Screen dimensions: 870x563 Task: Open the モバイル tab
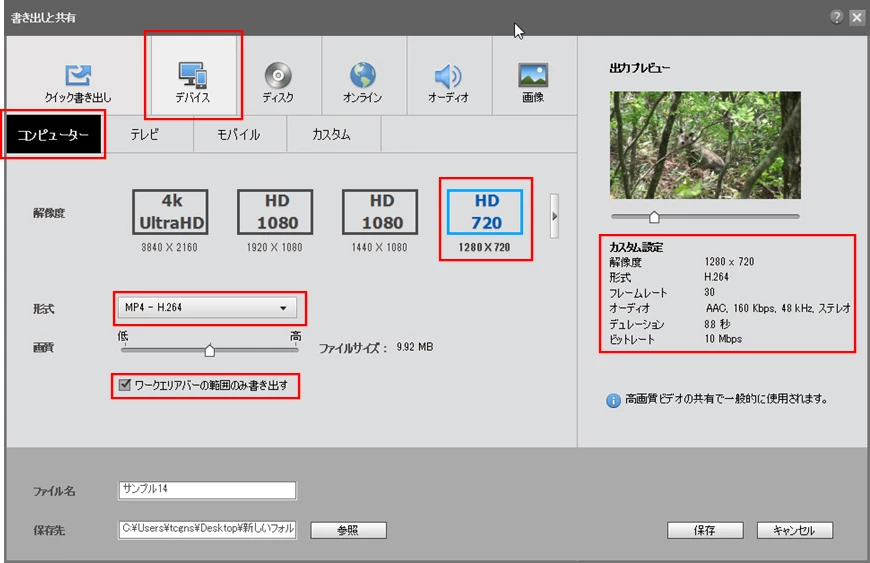point(239,134)
